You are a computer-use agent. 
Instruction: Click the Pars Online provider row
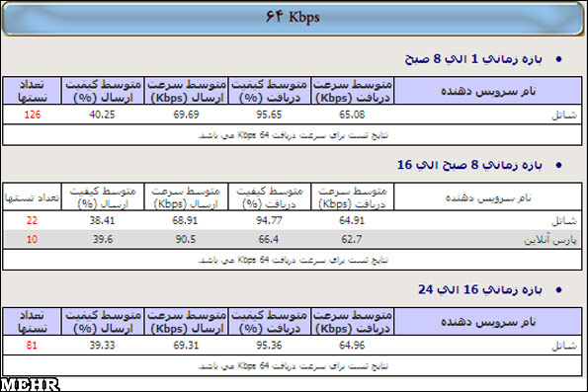pos(293,239)
